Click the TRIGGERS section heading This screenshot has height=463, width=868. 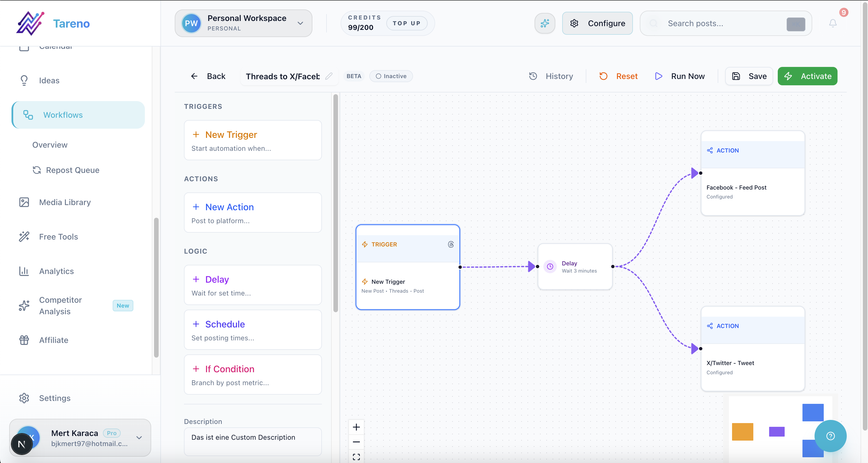pyautogui.click(x=203, y=106)
